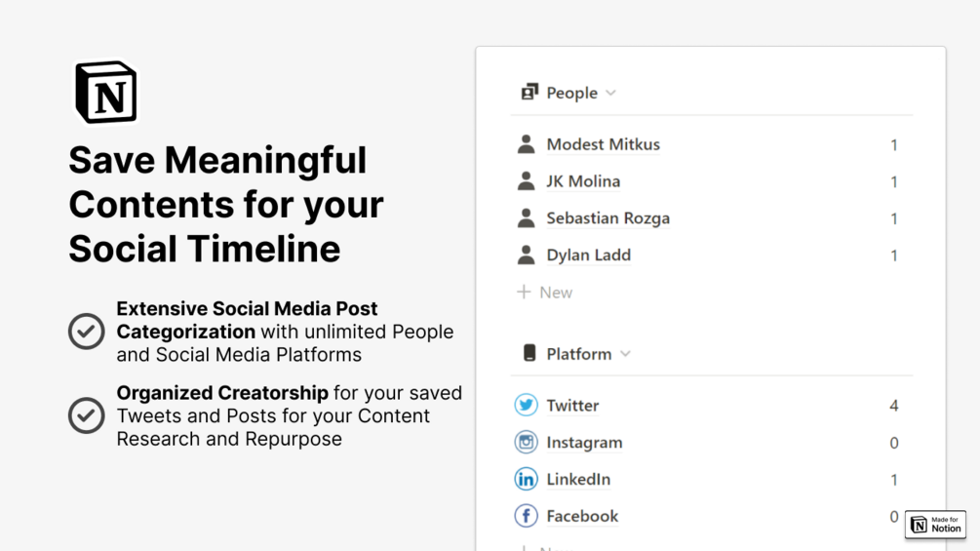Image resolution: width=980 pixels, height=551 pixels.
Task: Click the large Notion logo icon
Action: click(106, 93)
